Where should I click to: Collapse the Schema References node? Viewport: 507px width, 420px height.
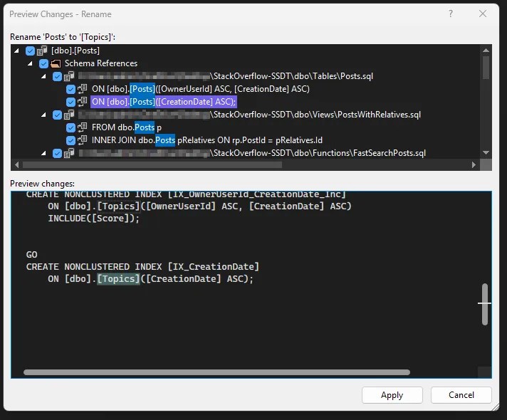pos(31,64)
